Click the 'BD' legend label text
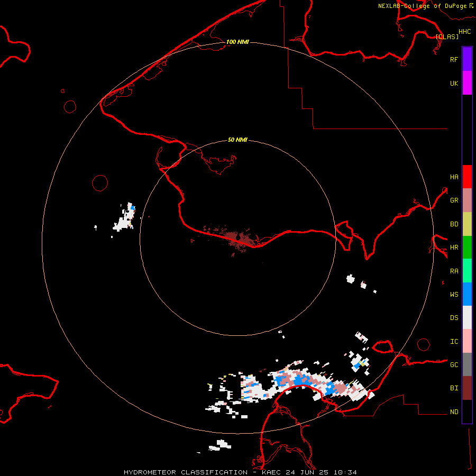Screen dimensions: 476x476 click(454, 224)
